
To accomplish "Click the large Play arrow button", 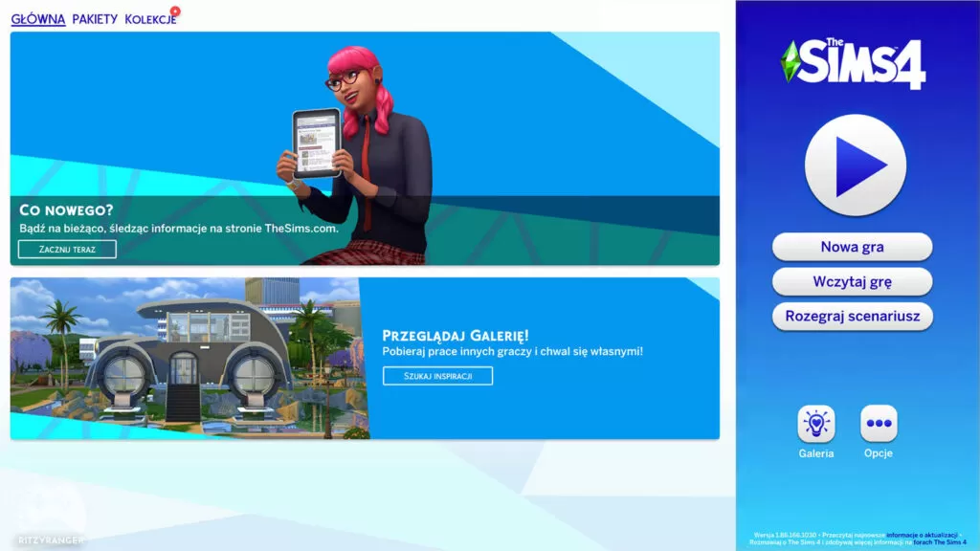I will click(855, 165).
